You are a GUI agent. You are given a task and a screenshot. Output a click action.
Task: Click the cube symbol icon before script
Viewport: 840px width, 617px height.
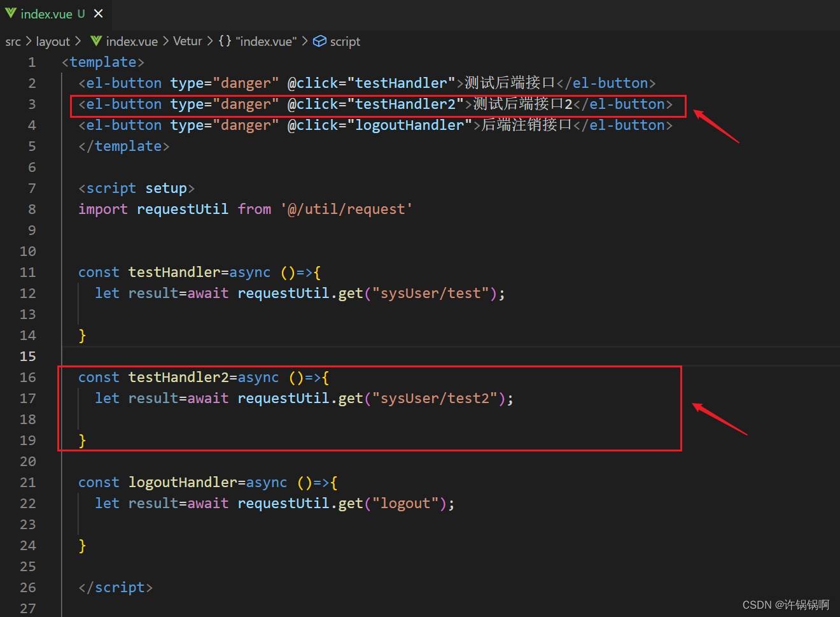coord(319,41)
